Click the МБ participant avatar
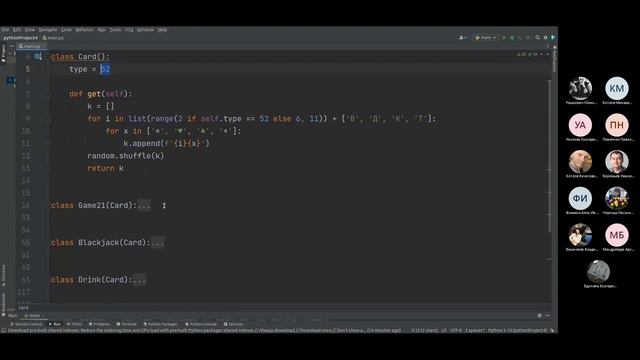The height and width of the screenshot is (360, 640). (617, 235)
